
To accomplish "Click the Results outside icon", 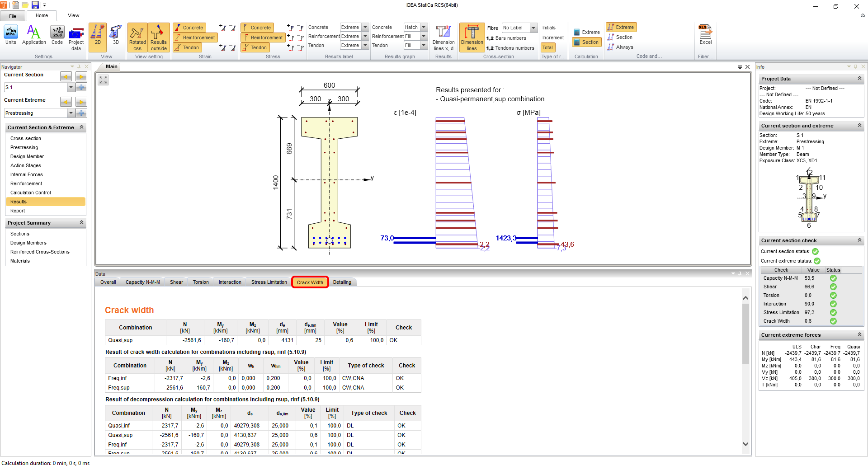I will pyautogui.click(x=159, y=37).
